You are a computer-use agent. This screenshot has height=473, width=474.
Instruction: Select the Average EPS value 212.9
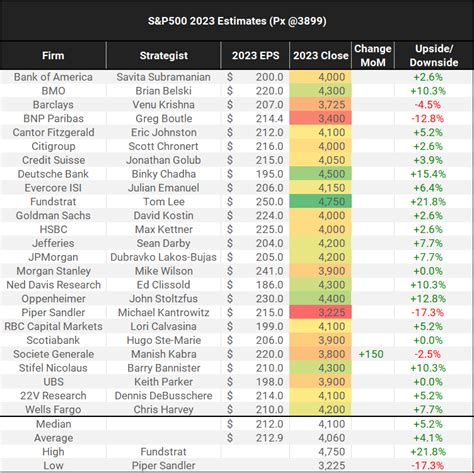tap(269, 438)
